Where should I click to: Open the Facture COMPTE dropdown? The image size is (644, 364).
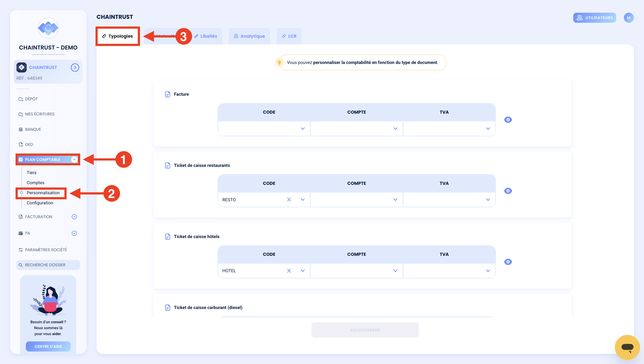(357, 129)
